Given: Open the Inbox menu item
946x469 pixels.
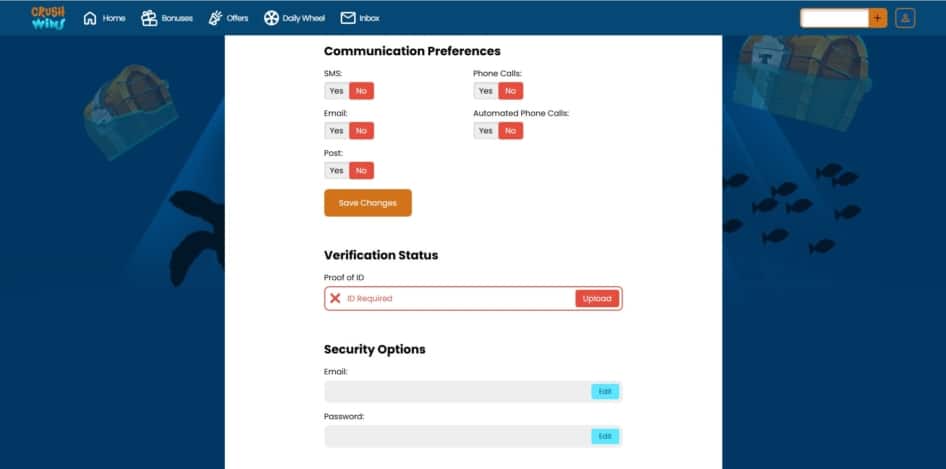Looking at the screenshot, I should (x=360, y=18).
